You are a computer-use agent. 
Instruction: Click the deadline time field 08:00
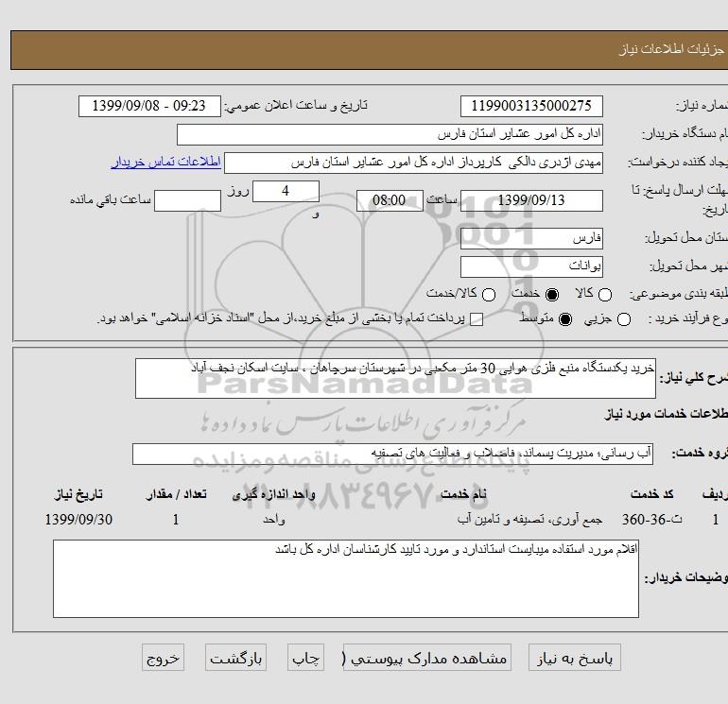click(390, 200)
